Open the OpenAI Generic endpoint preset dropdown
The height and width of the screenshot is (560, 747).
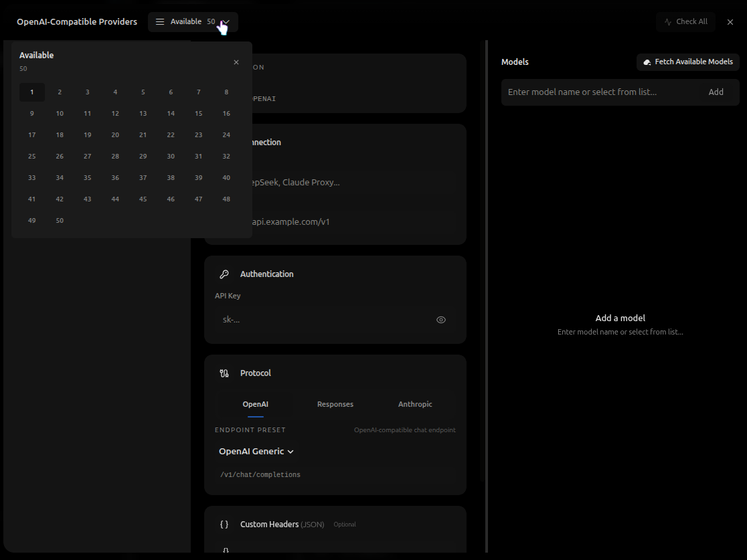click(x=256, y=452)
